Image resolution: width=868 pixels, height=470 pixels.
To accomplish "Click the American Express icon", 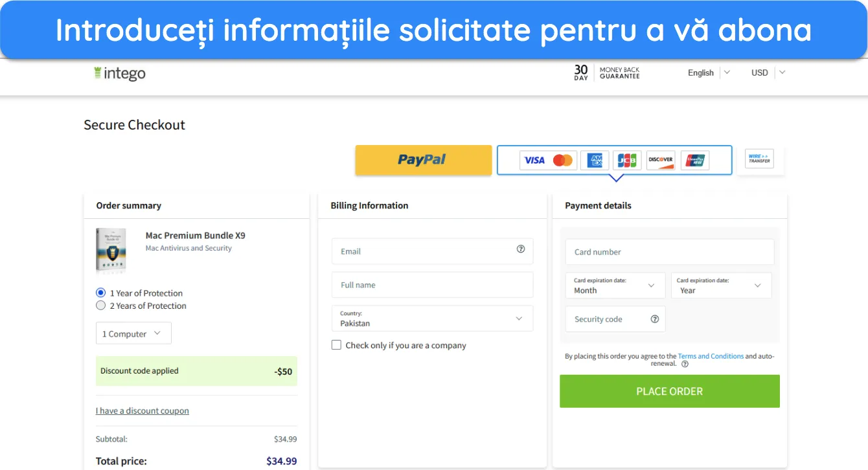I will point(595,160).
